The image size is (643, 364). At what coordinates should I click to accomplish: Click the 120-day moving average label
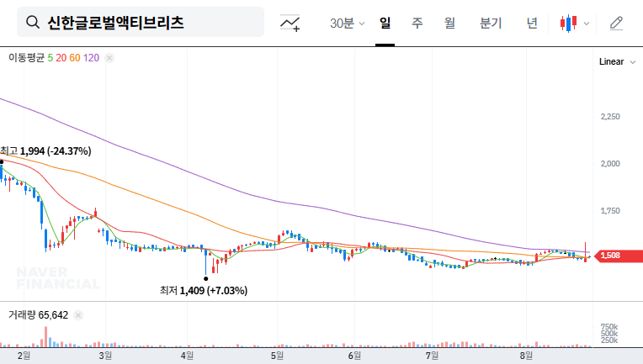pyautogui.click(x=91, y=58)
